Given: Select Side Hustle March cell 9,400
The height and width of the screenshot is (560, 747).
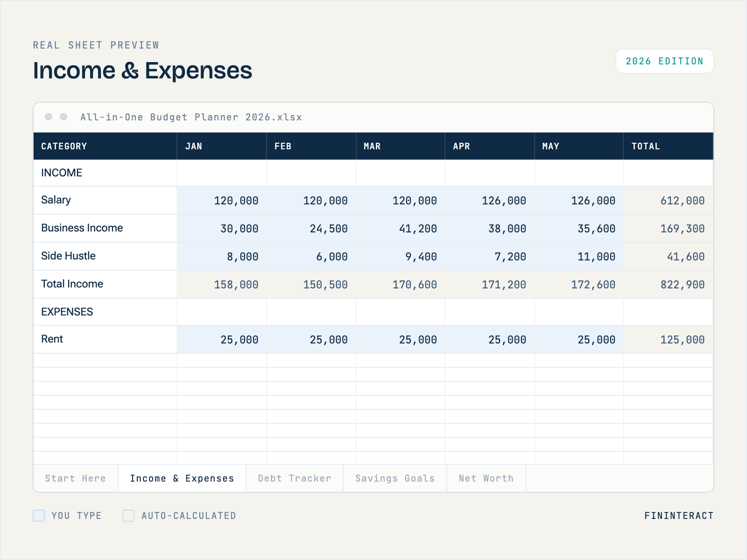Looking at the screenshot, I should point(401,256).
